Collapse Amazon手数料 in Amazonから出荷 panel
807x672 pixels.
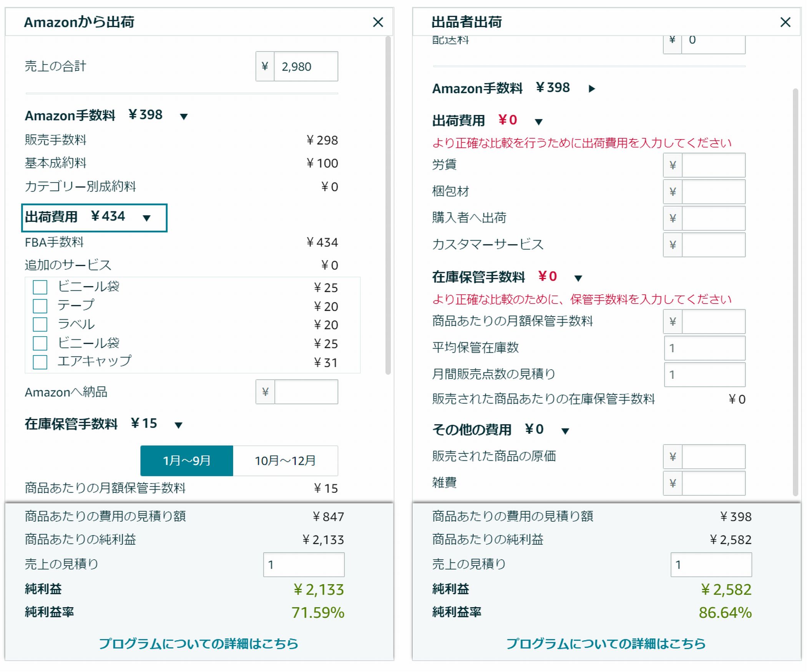tap(184, 116)
